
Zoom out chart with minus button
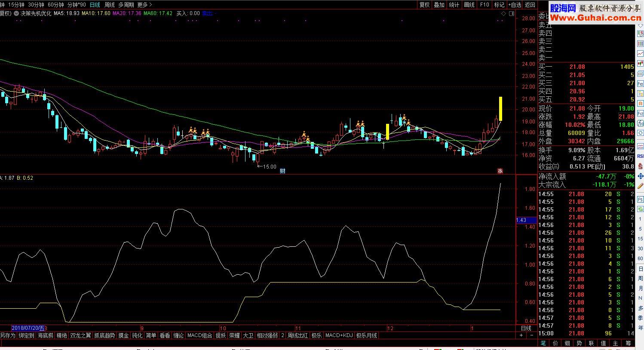coord(532,335)
